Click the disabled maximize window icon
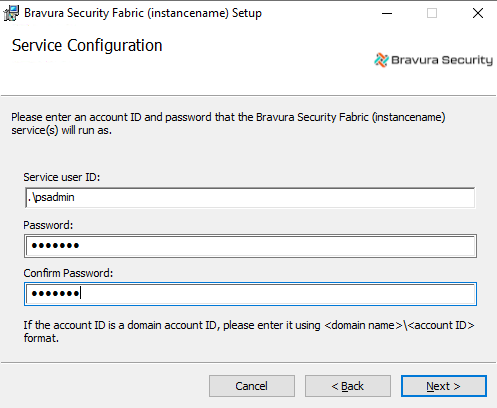This screenshot has width=497, height=408. click(432, 13)
